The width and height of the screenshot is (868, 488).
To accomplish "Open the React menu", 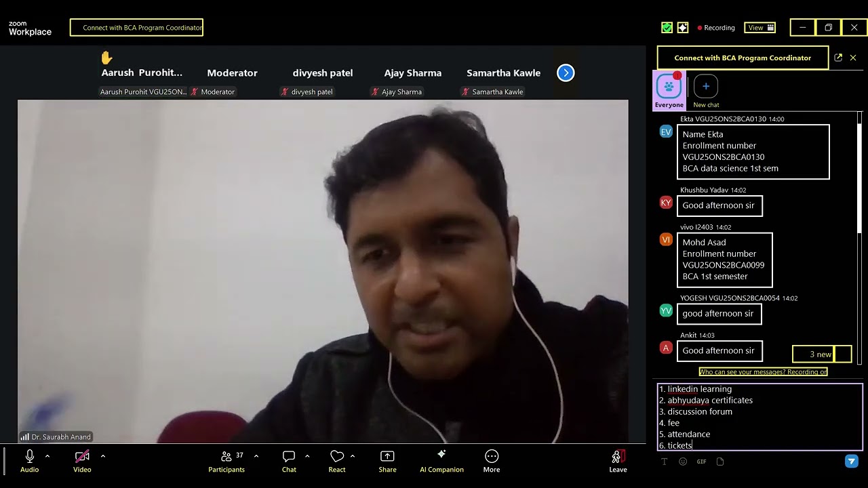I will [x=337, y=461].
